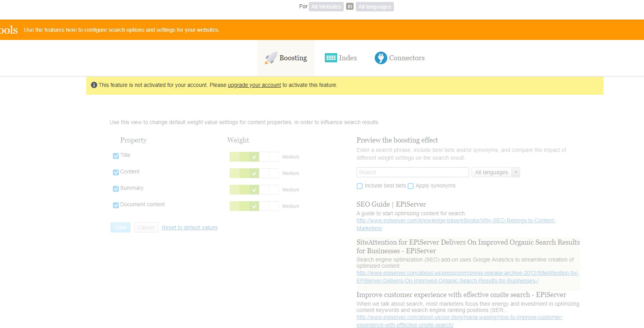Image resolution: width=644 pixels, height=328 pixels.
Task: Check the Apply synonyms box
Action: [x=410, y=186]
